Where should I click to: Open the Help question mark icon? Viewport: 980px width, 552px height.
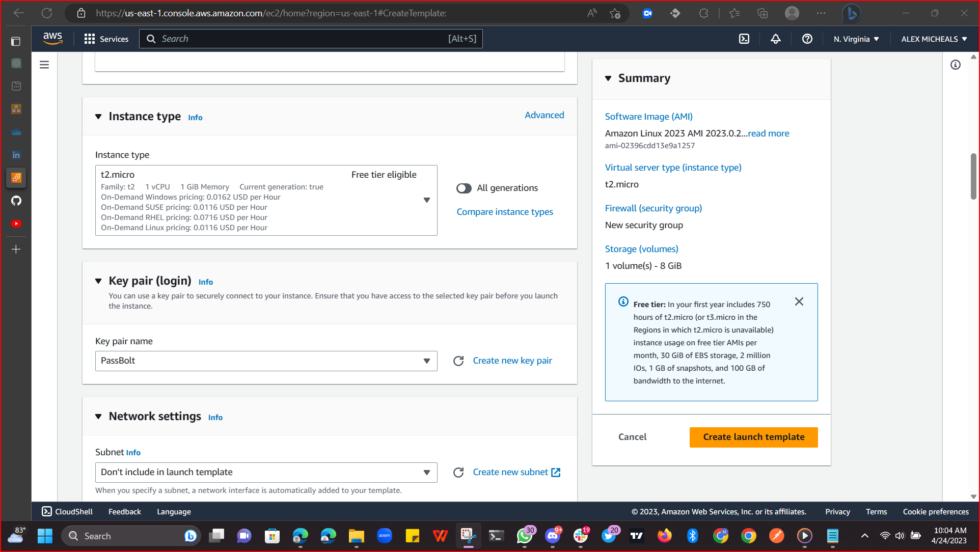click(x=807, y=39)
